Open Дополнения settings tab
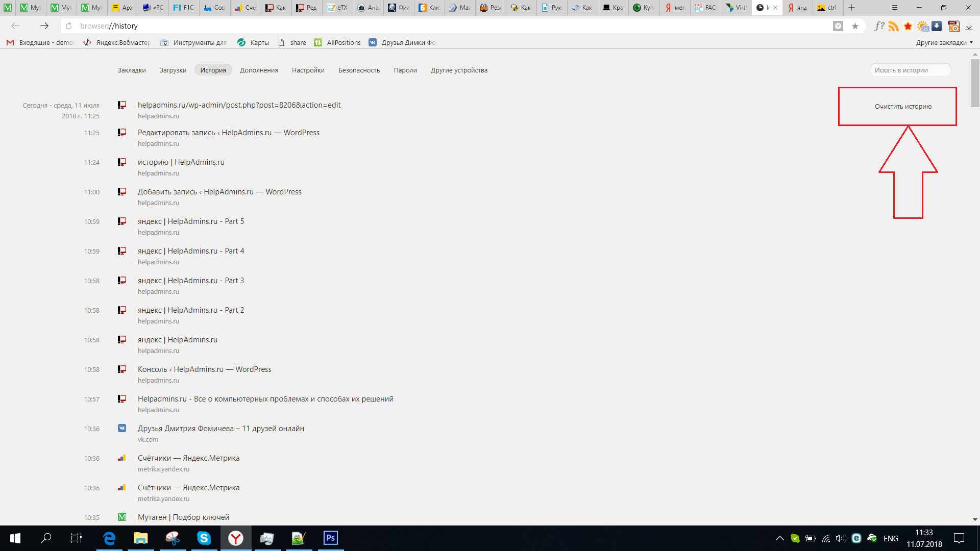The height and width of the screenshot is (551, 980). coord(259,70)
